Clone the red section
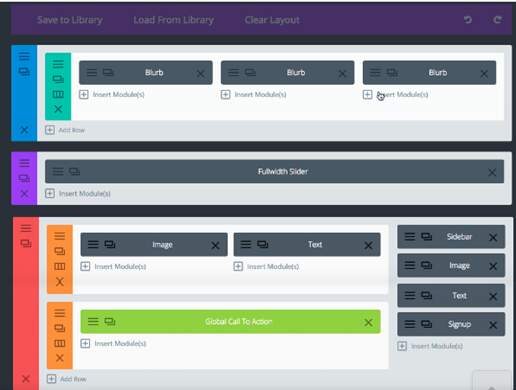This screenshot has height=390, width=516. click(x=26, y=244)
